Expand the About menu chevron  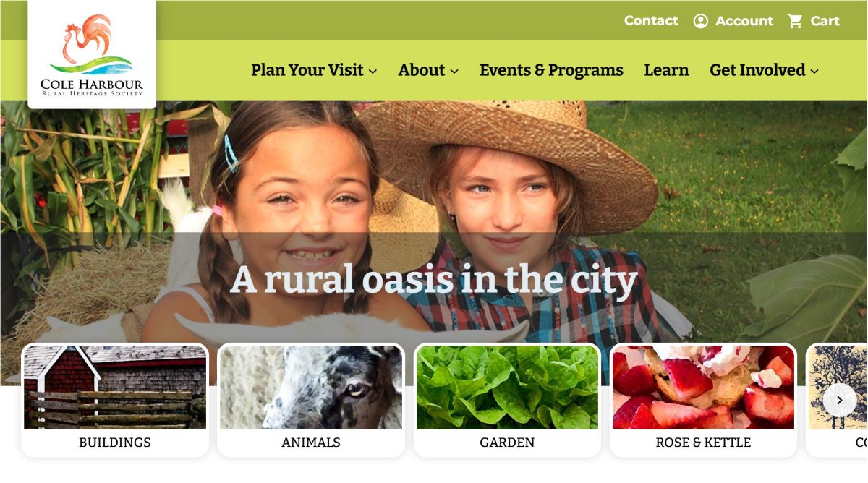(x=454, y=71)
